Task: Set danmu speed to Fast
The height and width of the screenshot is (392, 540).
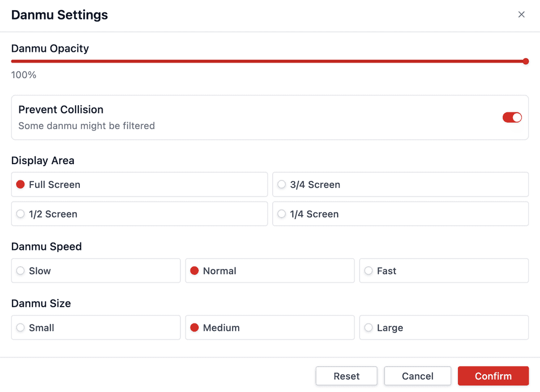Action: tap(444, 271)
